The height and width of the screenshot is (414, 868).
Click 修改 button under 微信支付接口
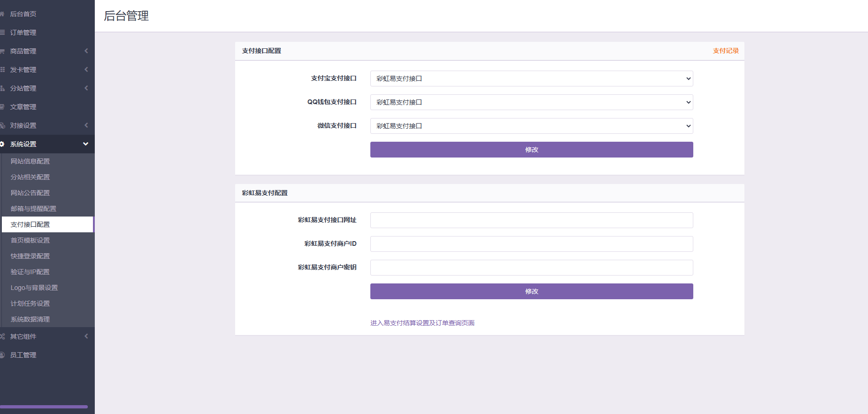[532, 150]
